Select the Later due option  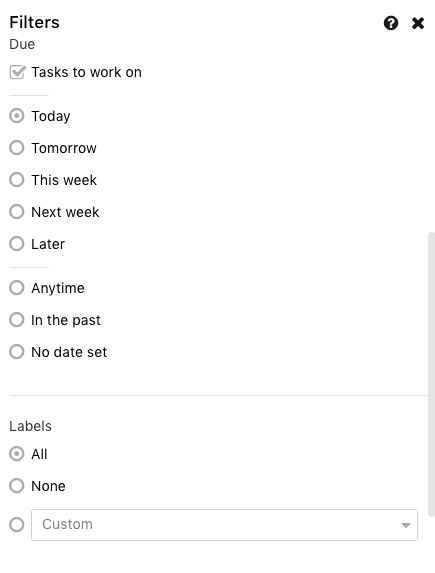coord(17,244)
